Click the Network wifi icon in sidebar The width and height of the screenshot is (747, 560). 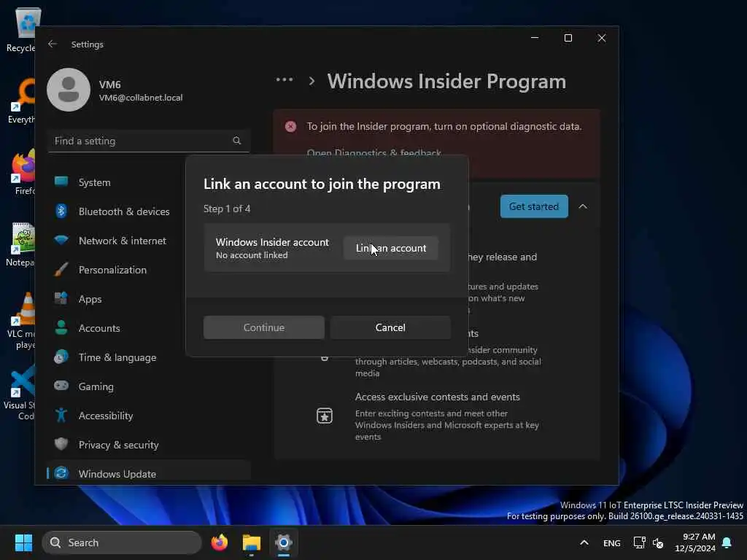[61, 239]
